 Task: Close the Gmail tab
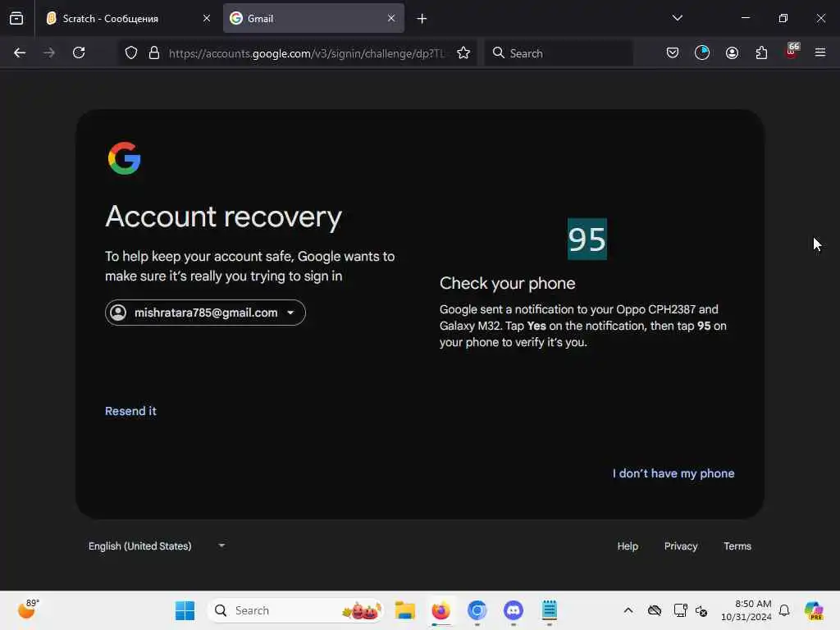[x=391, y=18]
